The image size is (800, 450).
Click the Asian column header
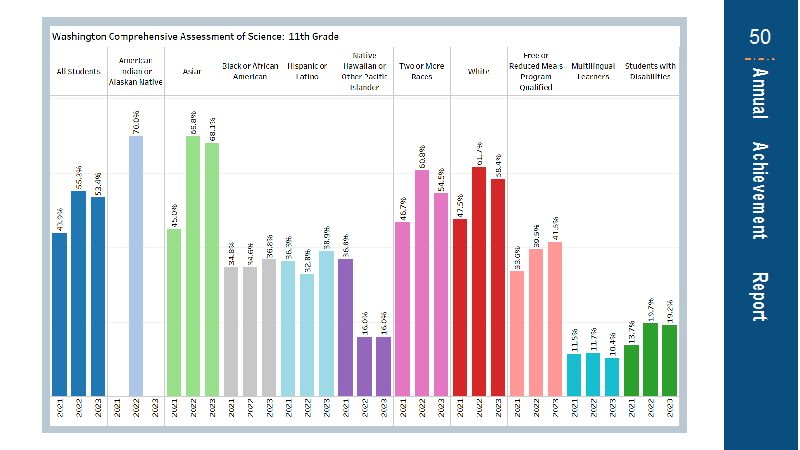pos(192,71)
